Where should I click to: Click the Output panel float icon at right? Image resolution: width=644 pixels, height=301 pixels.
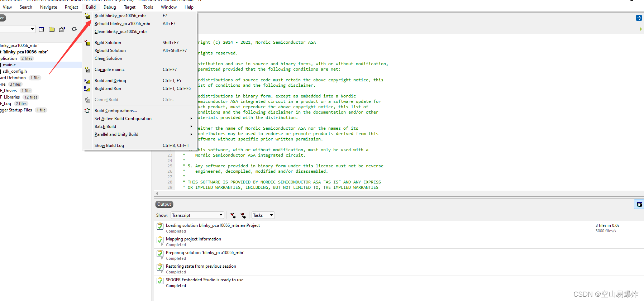click(639, 205)
